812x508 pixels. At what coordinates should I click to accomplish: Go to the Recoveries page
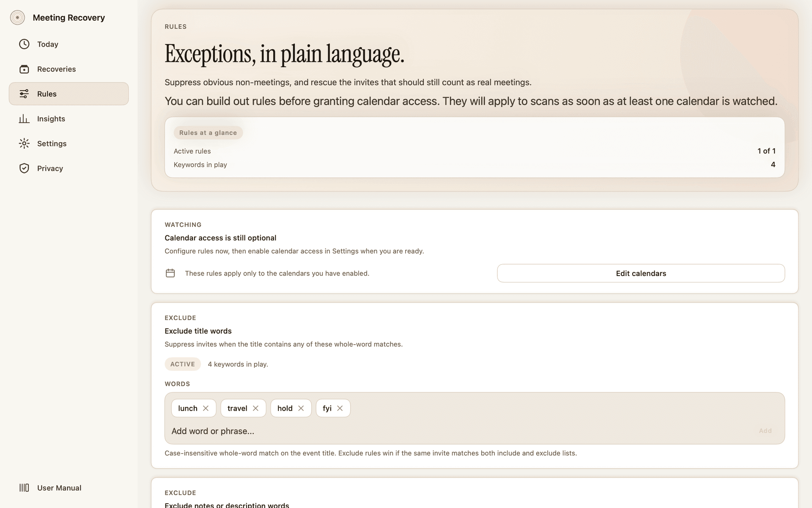(56, 69)
